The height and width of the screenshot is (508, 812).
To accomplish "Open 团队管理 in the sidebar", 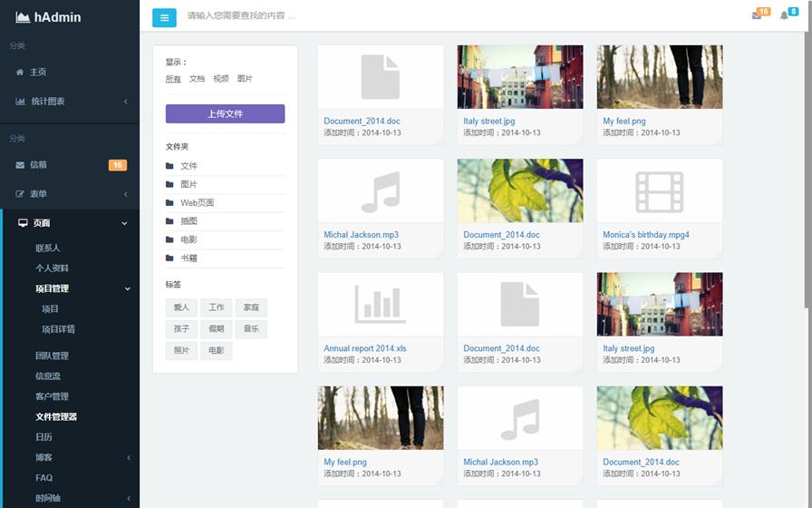I will pyautogui.click(x=52, y=356).
